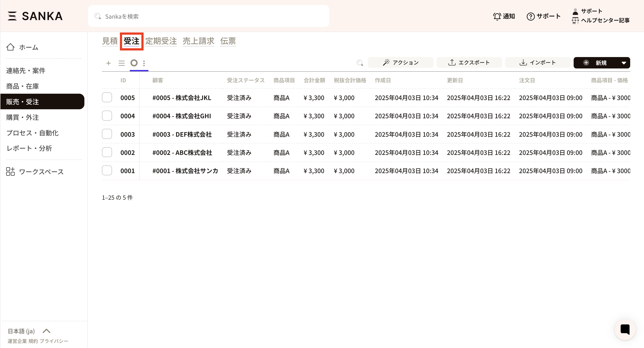Viewport: 644px width, 348px height.
Task: Select the checkbox for order 0003
Action: (x=107, y=134)
